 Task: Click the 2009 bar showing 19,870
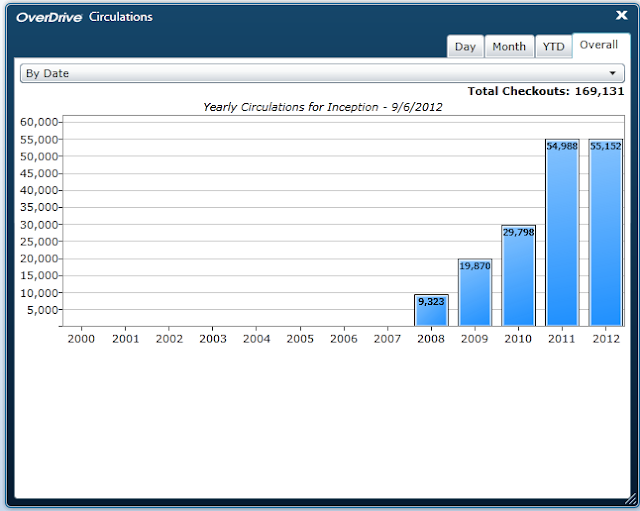point(475,292)
